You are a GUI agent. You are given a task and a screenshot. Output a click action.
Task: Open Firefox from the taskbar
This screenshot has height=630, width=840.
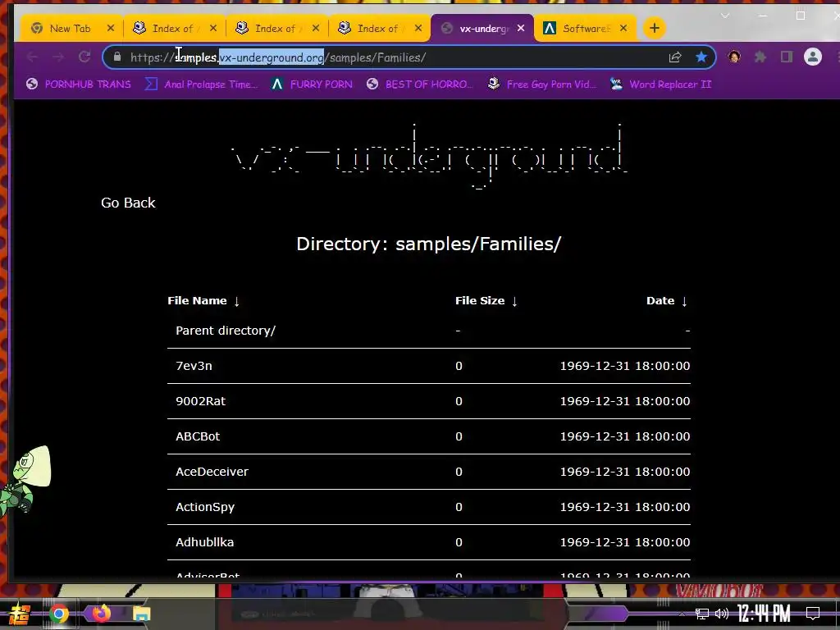click(100, 614)
